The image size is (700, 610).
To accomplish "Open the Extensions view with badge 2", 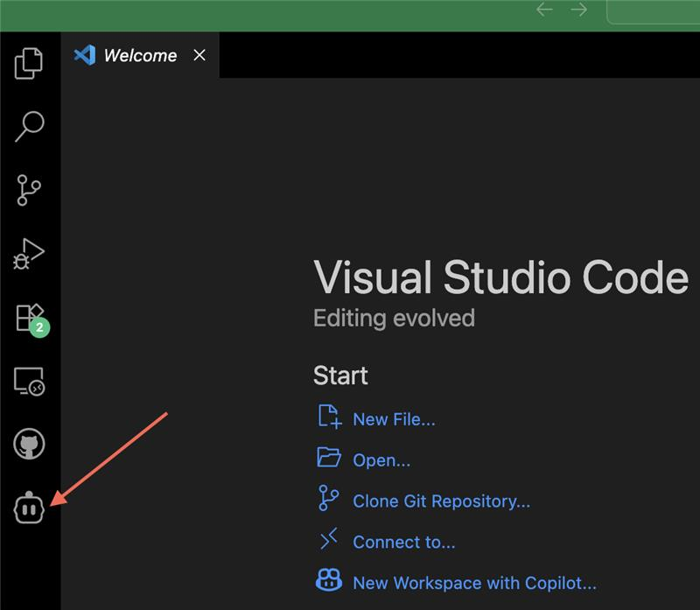I will (x=29, y=318).
